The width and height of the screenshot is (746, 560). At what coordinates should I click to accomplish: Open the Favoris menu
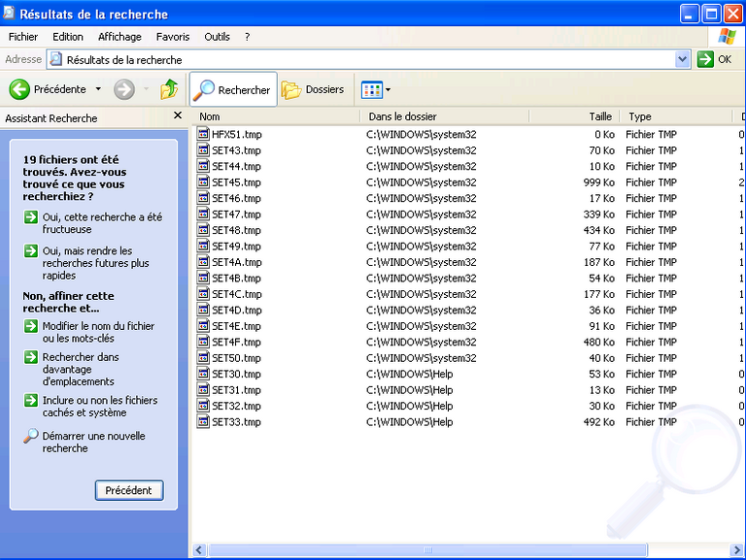tap(173, 37)
